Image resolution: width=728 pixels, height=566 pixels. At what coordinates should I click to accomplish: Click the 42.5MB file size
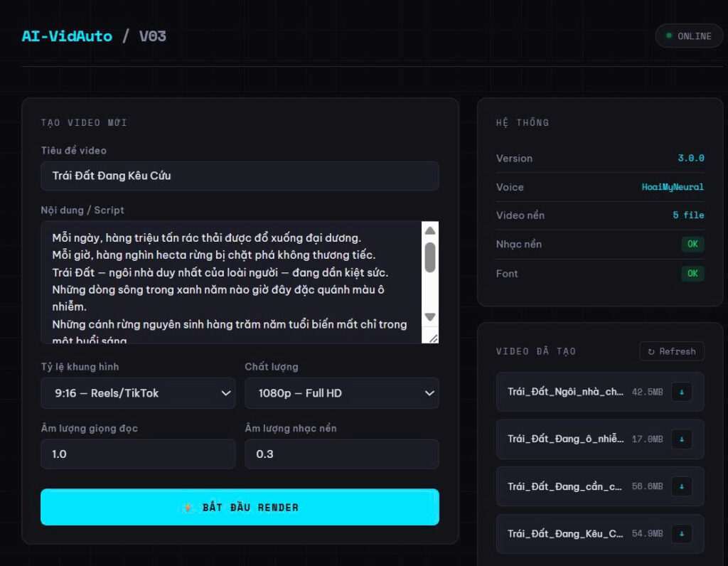(x=647, y=393)
